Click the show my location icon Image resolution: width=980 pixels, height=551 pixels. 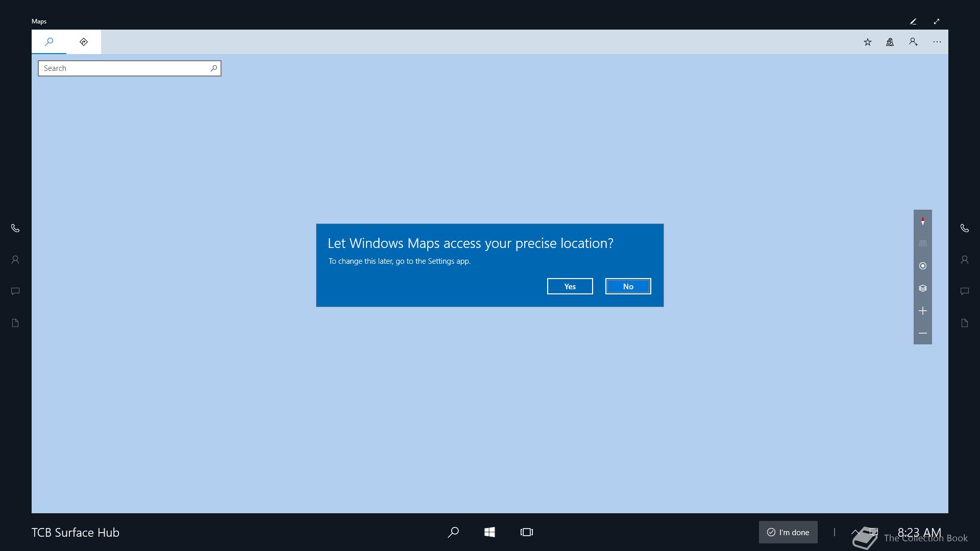(x=923, y=266)
